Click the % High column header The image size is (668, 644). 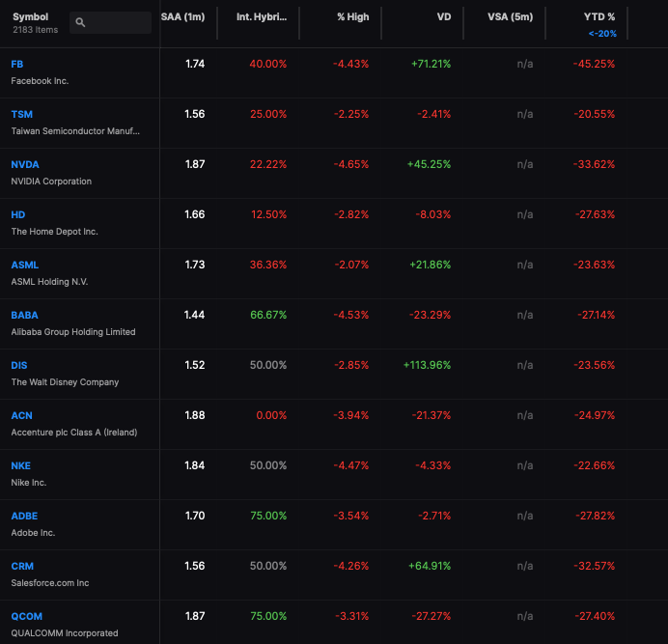352,17
